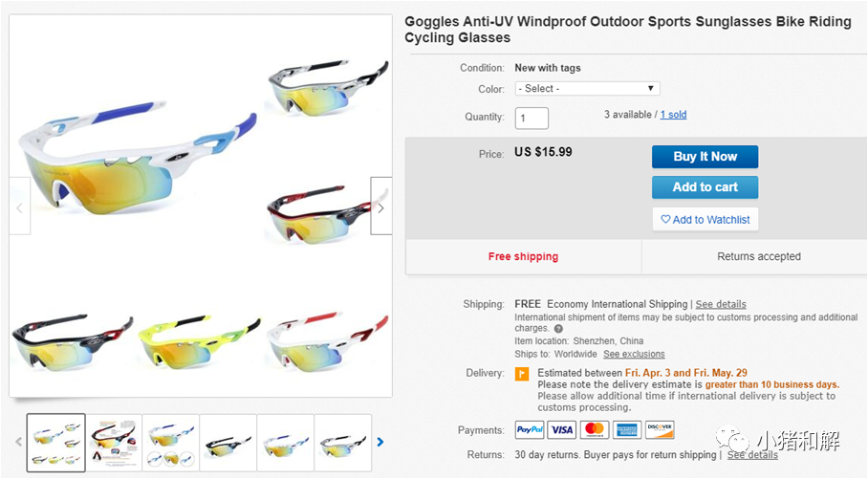Click the previous image arrow on main photo
This screenshot has width=868, height=479.
click(20, 207)
